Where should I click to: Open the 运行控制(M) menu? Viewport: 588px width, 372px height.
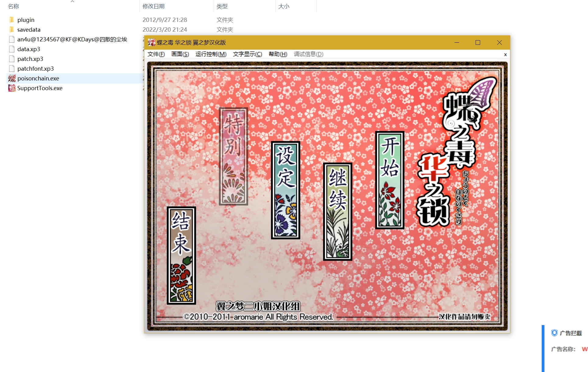pyautogui.click(x=211, y=54)
